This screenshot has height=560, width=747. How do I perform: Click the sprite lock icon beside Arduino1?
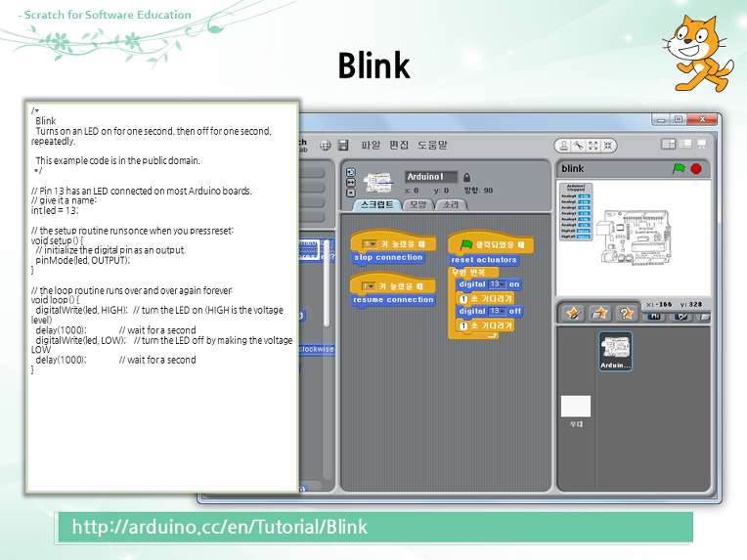467,177
